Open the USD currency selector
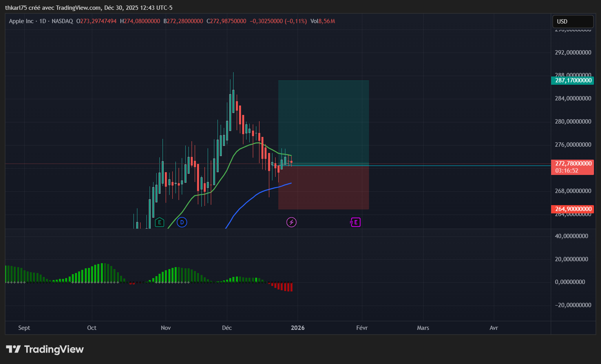Viewport: 601px width, 364px height. (573, 21)
